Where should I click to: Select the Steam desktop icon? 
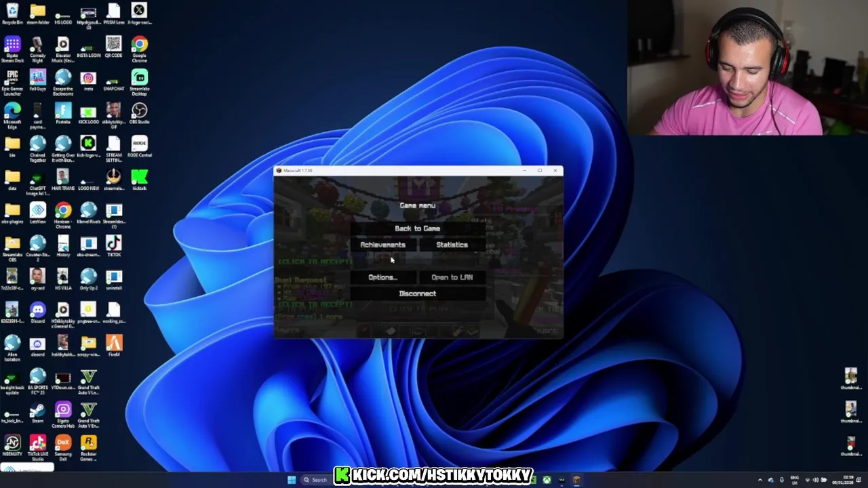tap(37, 413)
